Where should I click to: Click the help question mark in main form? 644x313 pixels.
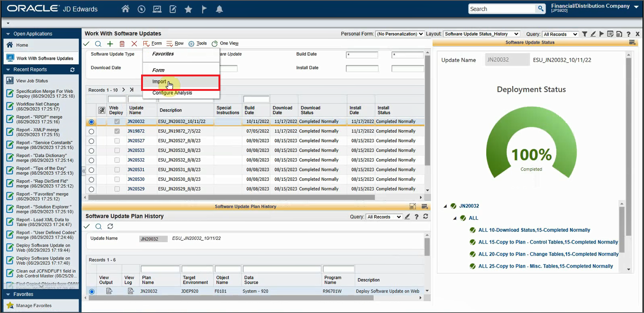[x=628, y=34]
